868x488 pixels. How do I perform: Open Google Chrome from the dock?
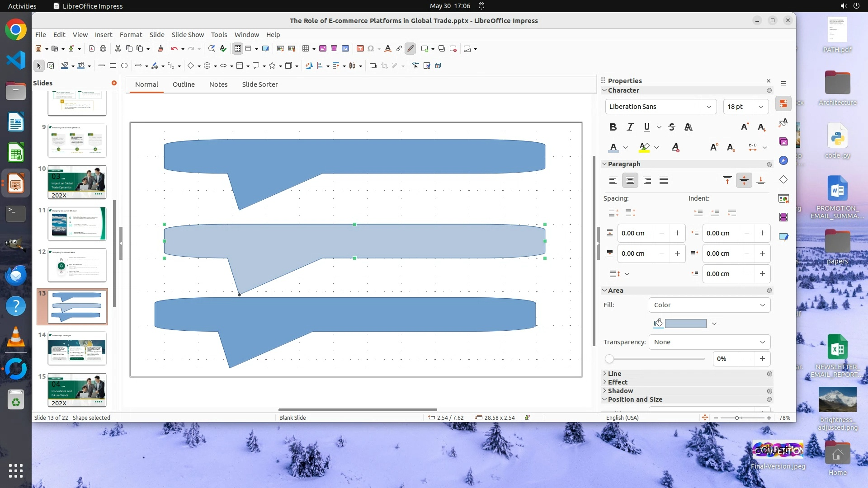pyautogui.click(x=16, y=30)
